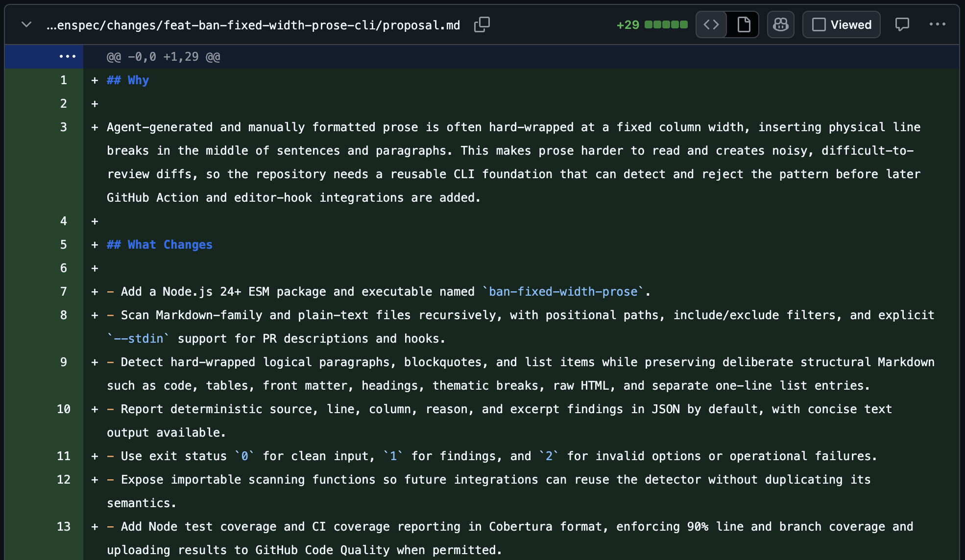Select line number 12

[x=64, y=480]
